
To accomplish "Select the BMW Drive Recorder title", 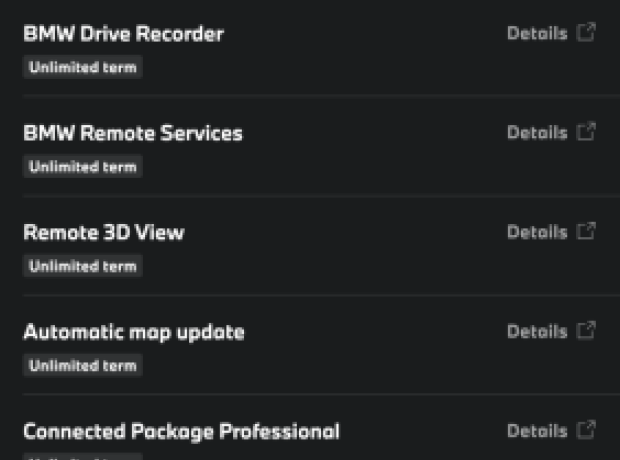I will point(123,34).
